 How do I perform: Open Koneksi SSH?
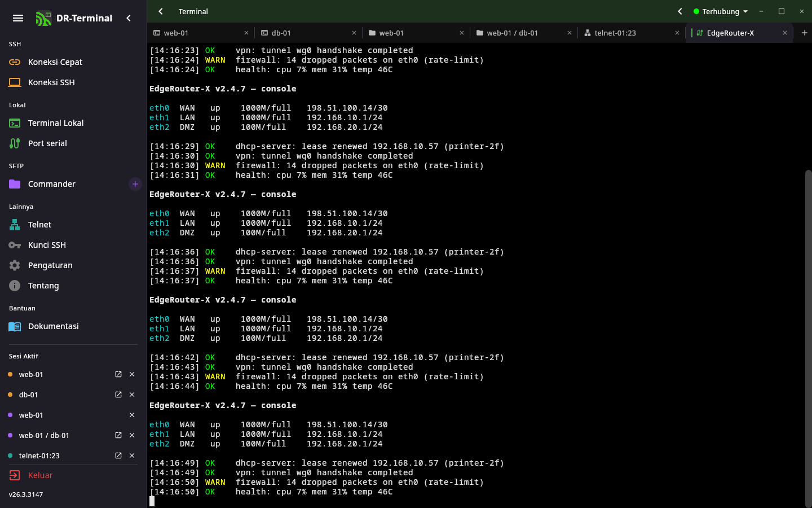click(73, 82)
